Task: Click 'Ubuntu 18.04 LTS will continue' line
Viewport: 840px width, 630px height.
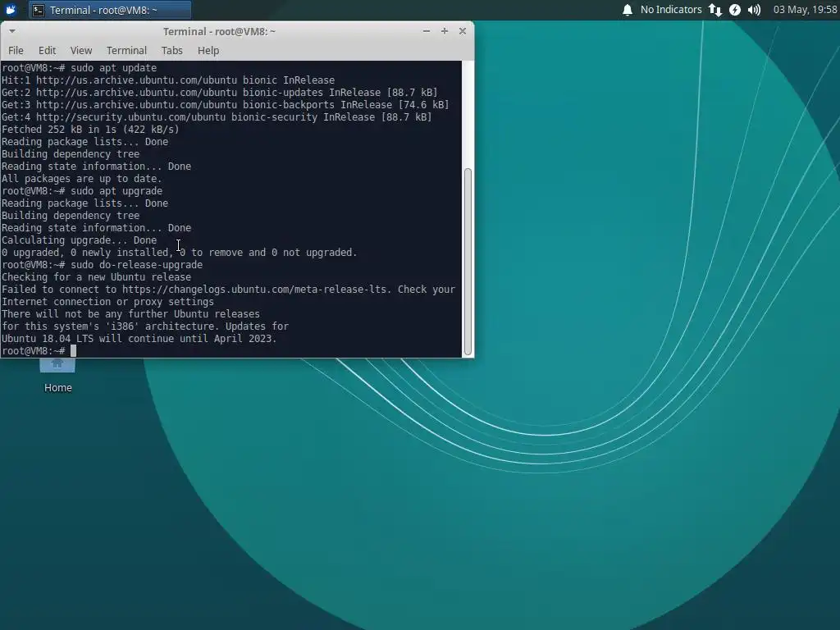Action: point(139,339)
